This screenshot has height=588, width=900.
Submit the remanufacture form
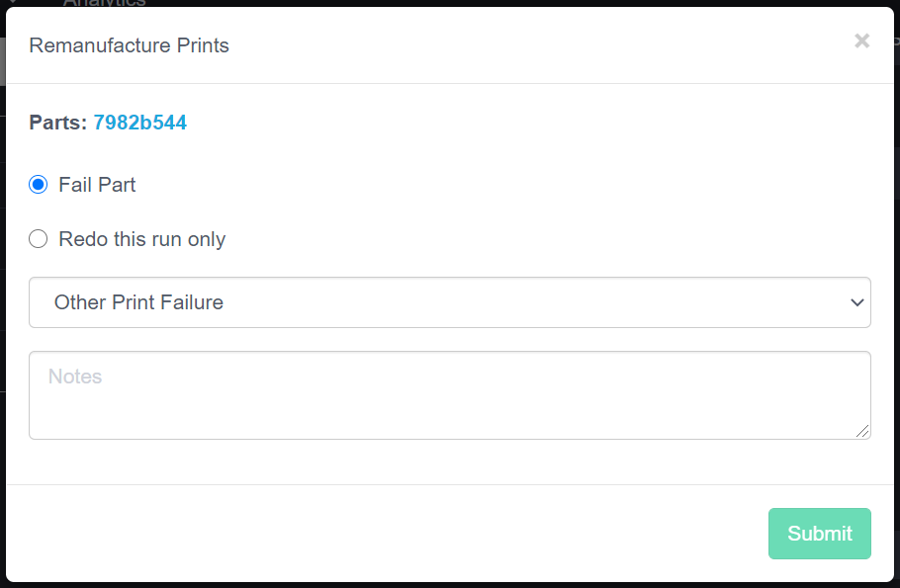(x=819, y=534)
